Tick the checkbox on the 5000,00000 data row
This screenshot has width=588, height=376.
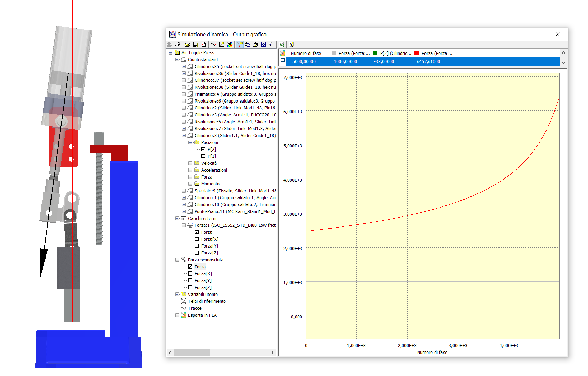point(283,60)
